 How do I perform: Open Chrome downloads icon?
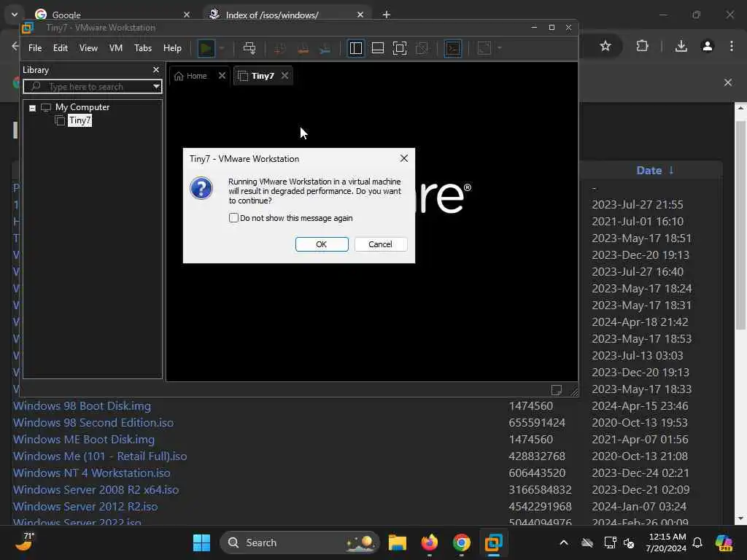681,46
